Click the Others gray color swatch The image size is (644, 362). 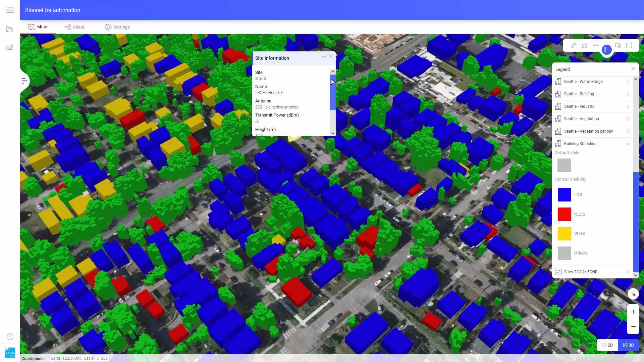[564, 253]
